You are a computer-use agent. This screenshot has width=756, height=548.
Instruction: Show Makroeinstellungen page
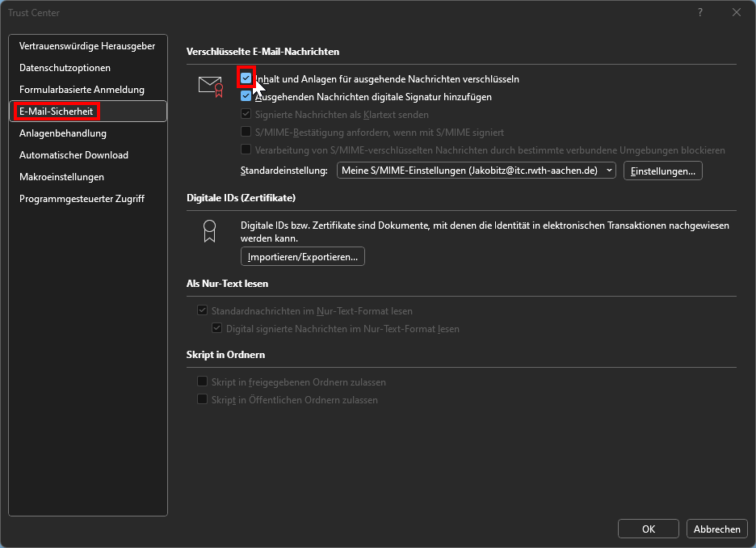61,177
